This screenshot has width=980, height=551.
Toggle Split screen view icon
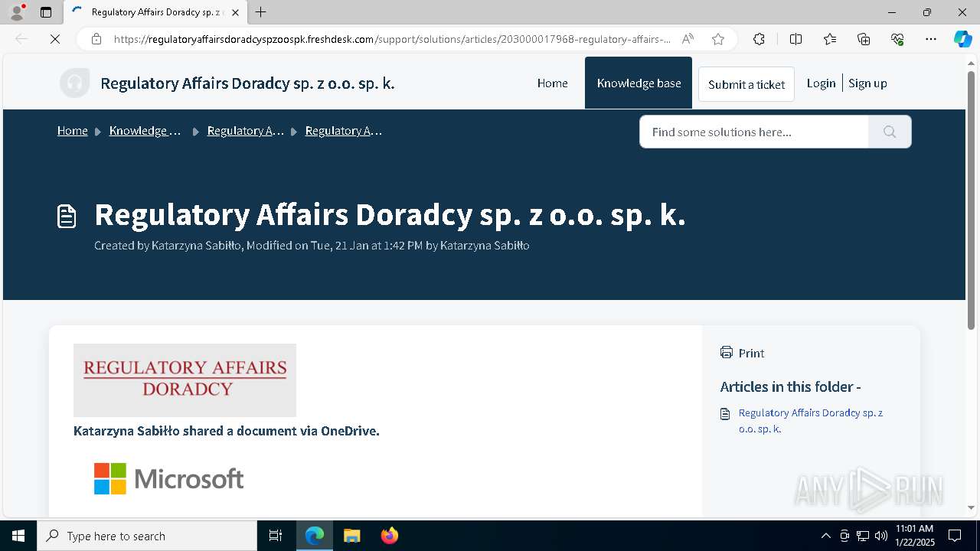tap(795, 39)
